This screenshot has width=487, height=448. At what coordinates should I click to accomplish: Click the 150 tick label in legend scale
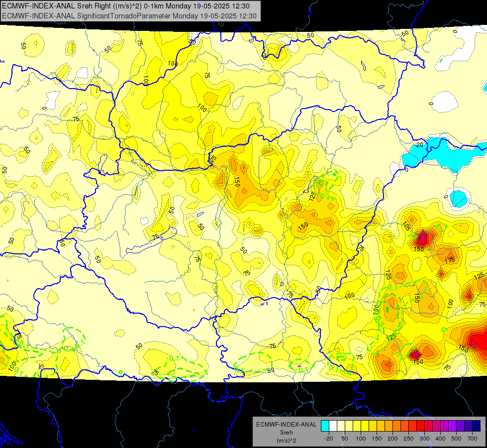pyautogui.click(x=377, y=439)
